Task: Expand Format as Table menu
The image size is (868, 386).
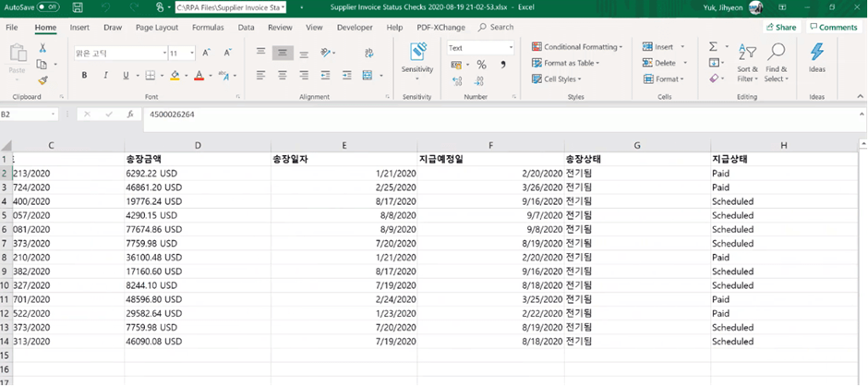Action: pos(565,63)
